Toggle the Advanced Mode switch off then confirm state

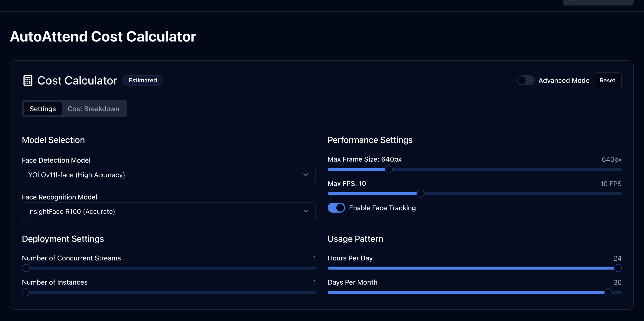[x=526, y=80]
